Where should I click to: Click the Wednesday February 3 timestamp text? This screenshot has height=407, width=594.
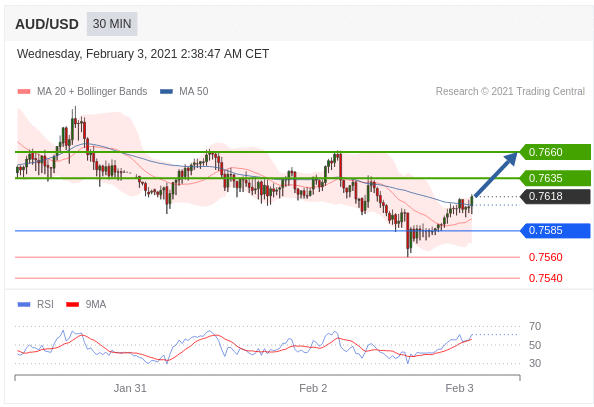click(143, 54)
